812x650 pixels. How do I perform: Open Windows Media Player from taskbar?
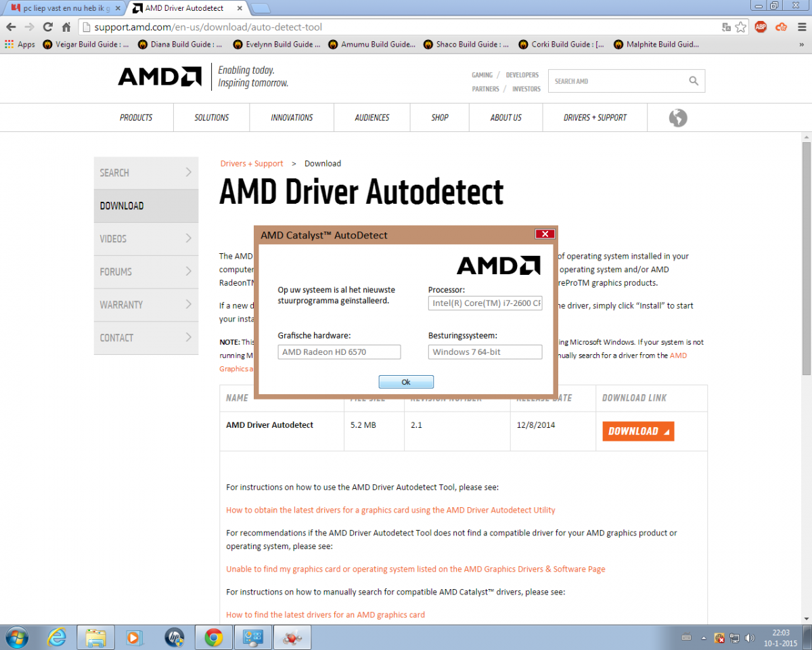pyautogui.click(x=134, y=637)
